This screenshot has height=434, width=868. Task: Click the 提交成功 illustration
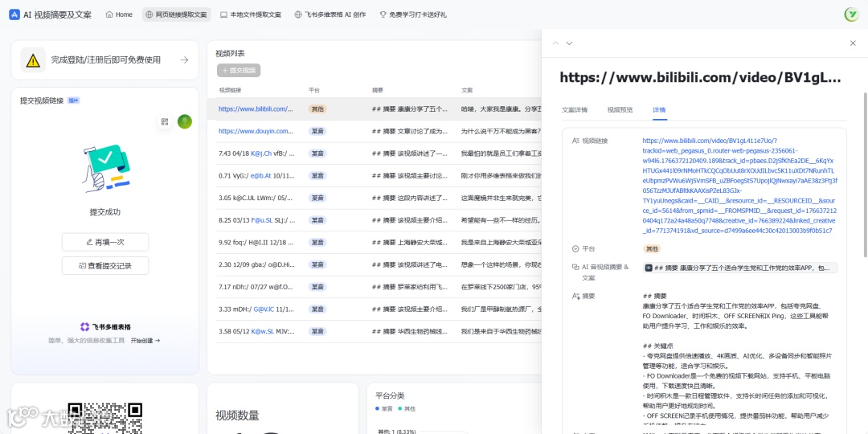pyautogui.click(x=105, y=169)
